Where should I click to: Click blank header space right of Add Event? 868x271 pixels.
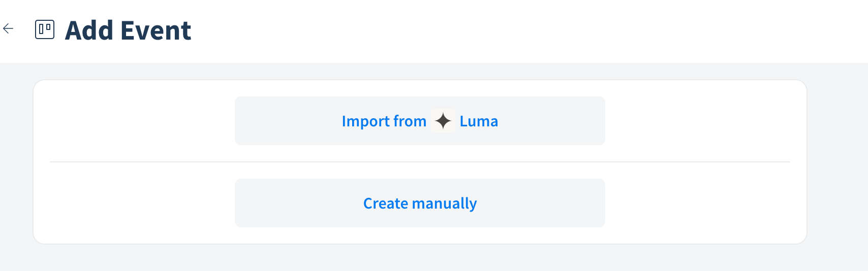coord(529,30)
